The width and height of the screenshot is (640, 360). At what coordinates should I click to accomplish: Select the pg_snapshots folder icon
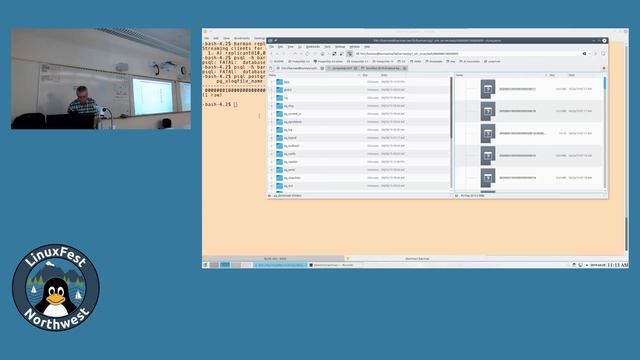280,178
